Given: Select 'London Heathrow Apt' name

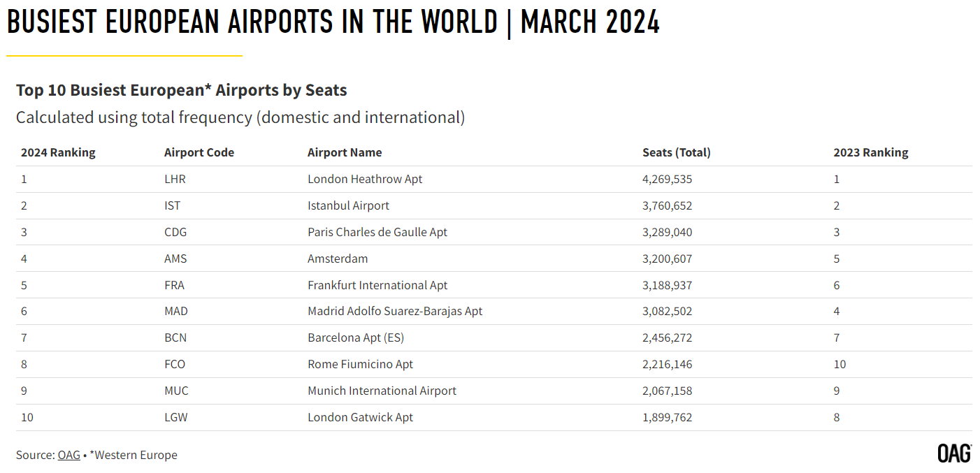Looking at the screenshot, I should click(x=365, y=179).
